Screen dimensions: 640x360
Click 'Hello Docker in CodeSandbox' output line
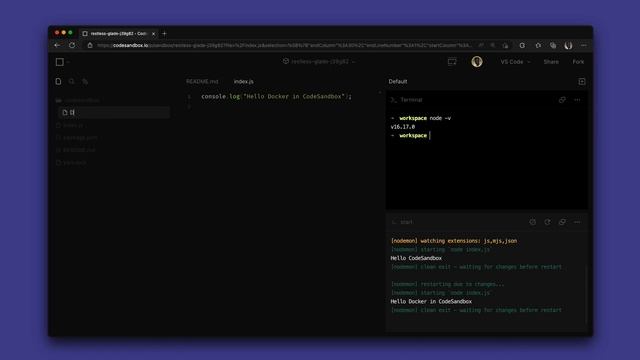click(431, 301)
